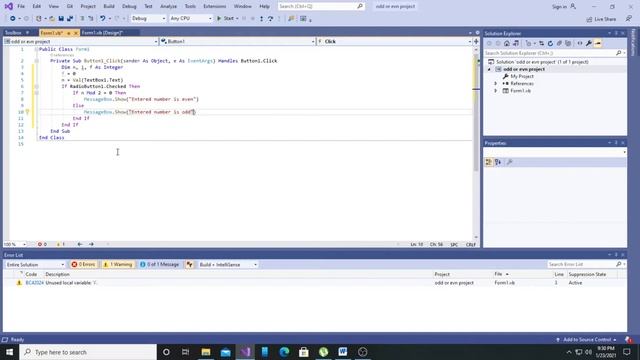Click the Show All Files icon
This screenshot has width=640, height=360.
pos(568,43)
